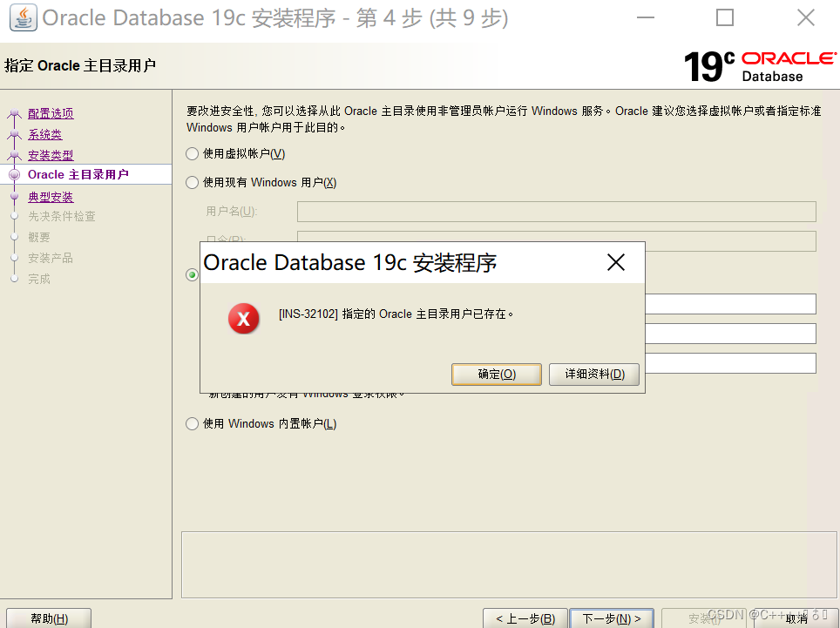
Task: Click the INS-32102 error message text
Action: (396, 314)
